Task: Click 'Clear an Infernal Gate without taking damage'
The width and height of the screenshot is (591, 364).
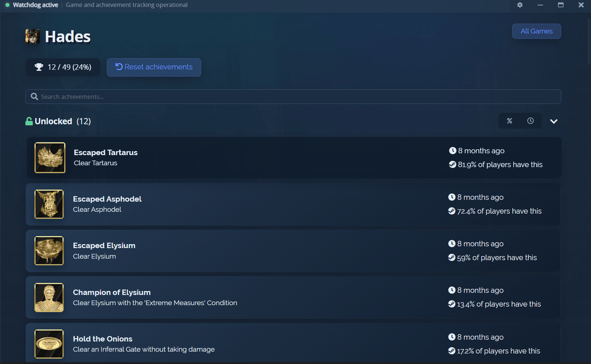Action: point(144,349)
